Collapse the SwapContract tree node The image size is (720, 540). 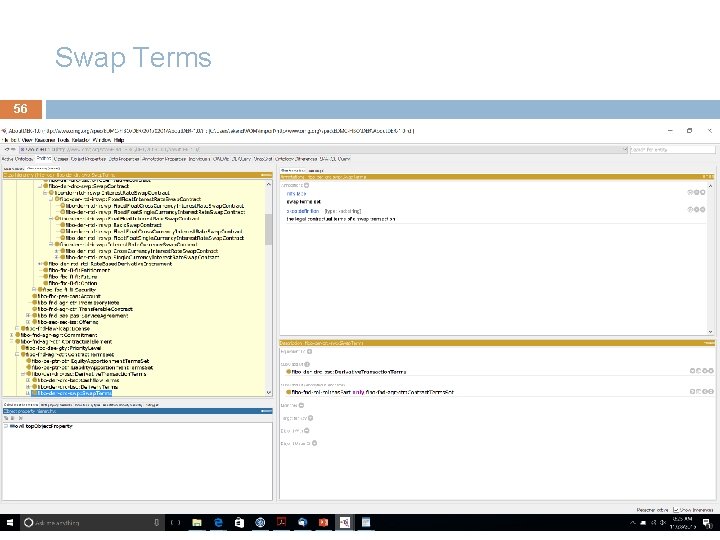pos(40,186)
